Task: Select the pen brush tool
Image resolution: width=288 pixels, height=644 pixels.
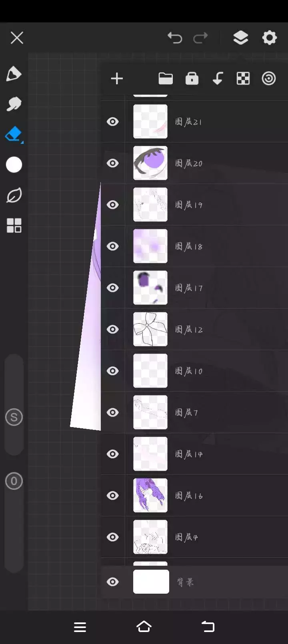Action: coord(14,74)
